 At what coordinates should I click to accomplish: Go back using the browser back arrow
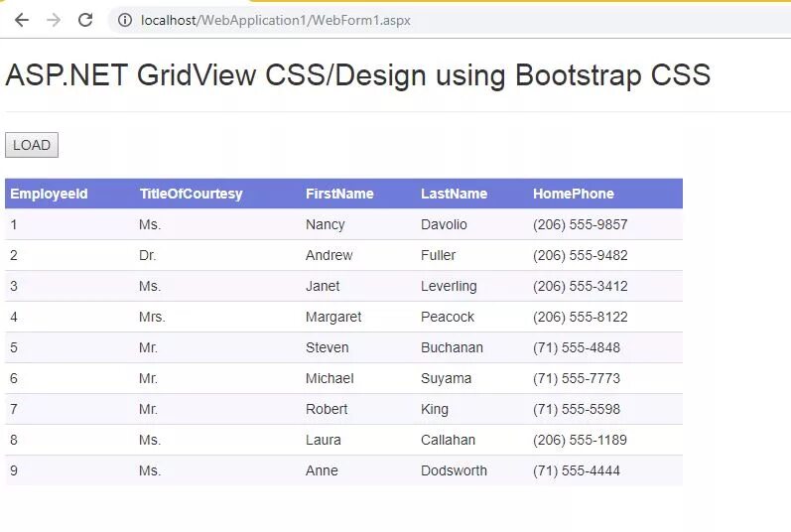coord(22,20)
